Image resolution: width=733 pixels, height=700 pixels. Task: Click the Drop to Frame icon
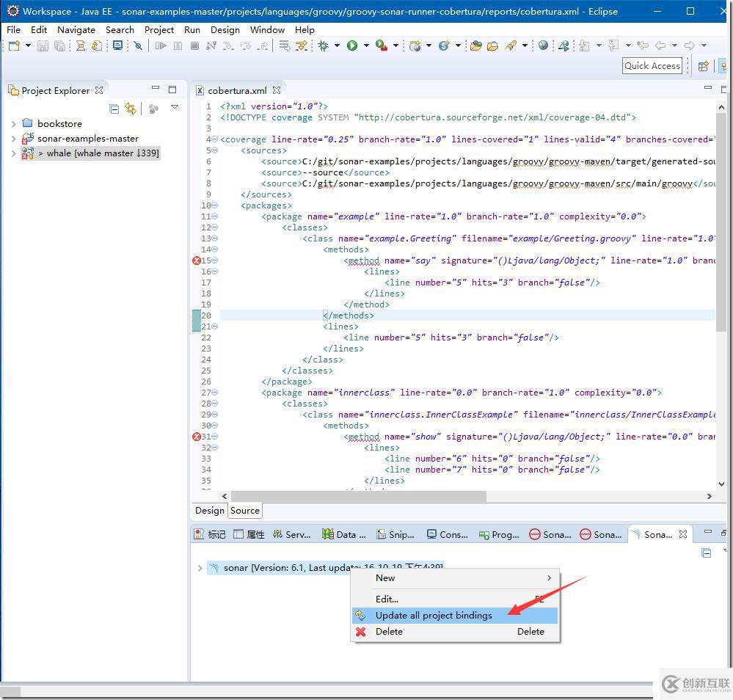[x=284, y=45]
